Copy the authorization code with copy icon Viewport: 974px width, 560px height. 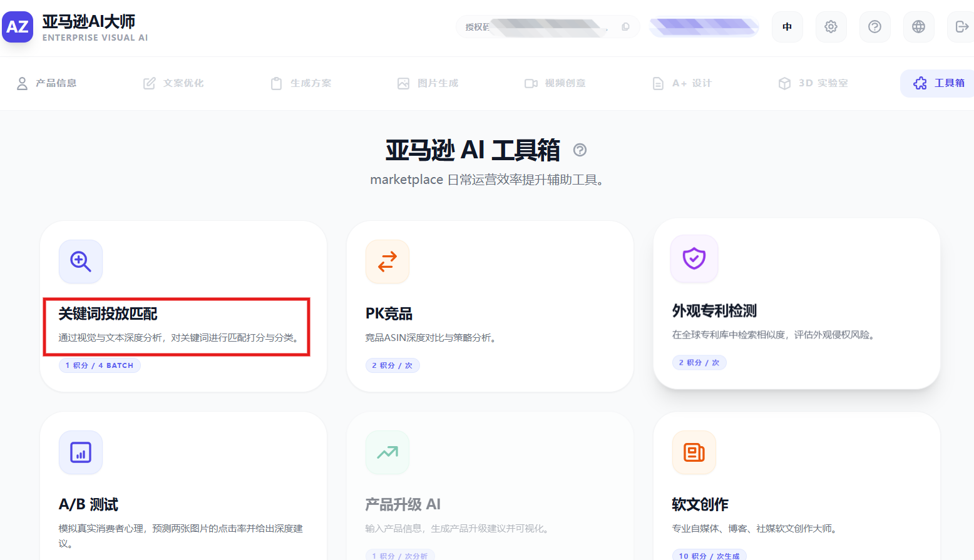[625, 27]
